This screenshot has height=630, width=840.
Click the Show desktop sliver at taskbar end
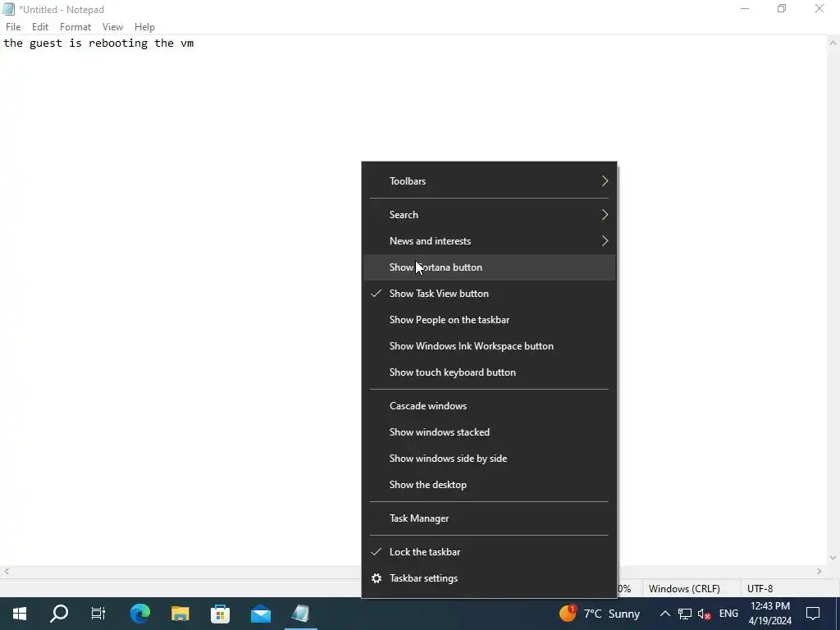click(x=838, y=614)
